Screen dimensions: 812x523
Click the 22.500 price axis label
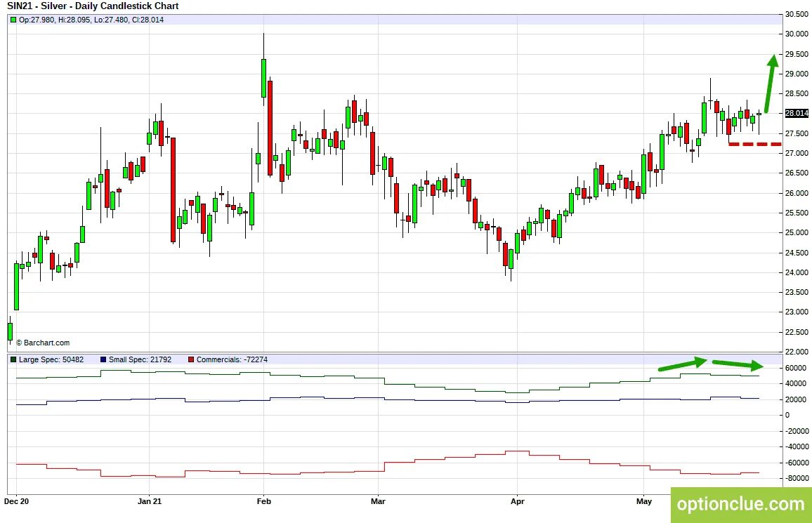797,332
